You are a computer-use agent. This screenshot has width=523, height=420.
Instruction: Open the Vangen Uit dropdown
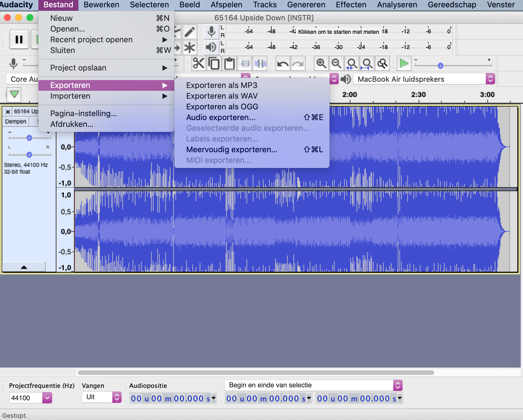click(x=102, y=397)
